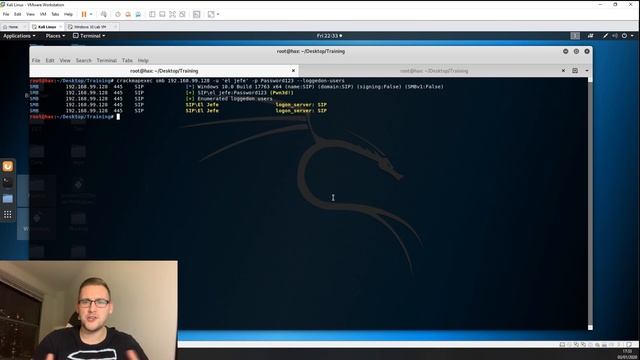Click VMware status bar message log icon
The width and height of the screenshot is (640, 360).
pyautogui.click(x=629, y=345)
